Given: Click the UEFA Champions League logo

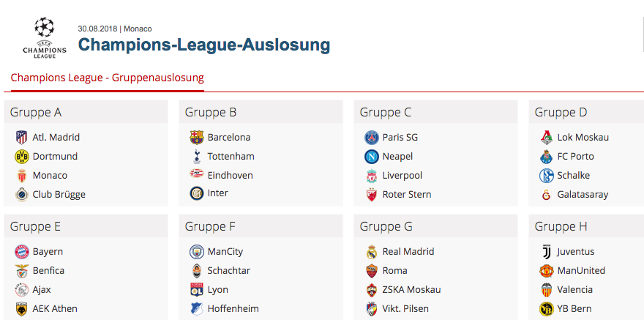Looking at the screenshot, I should click(45, 37).
